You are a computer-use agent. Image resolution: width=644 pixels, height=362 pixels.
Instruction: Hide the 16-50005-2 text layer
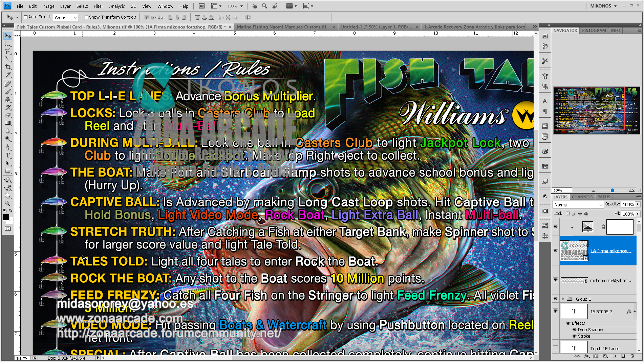click(x=555, y=311)
